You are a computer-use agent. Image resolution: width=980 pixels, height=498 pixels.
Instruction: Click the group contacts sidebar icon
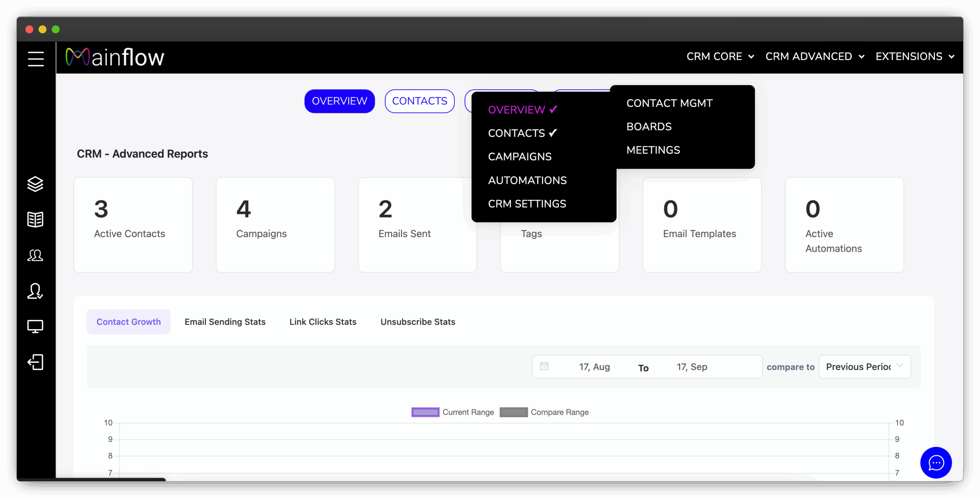point(35,255)
